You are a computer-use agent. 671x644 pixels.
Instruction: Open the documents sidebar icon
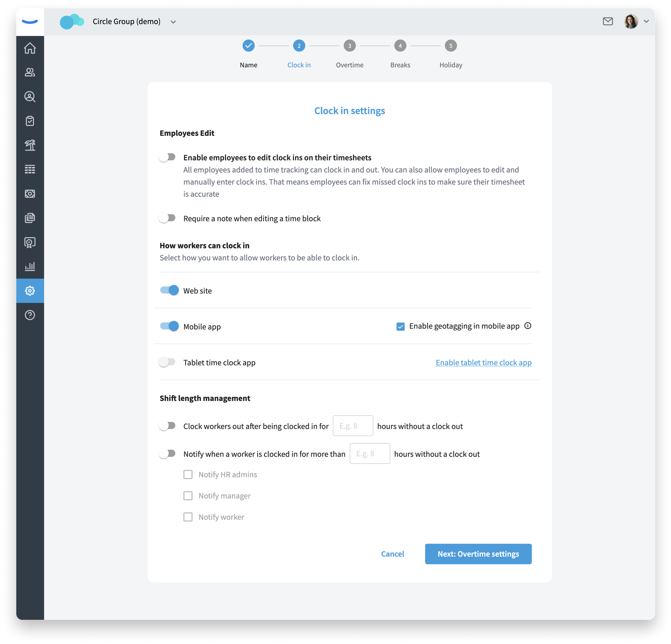tap(30, 218)
